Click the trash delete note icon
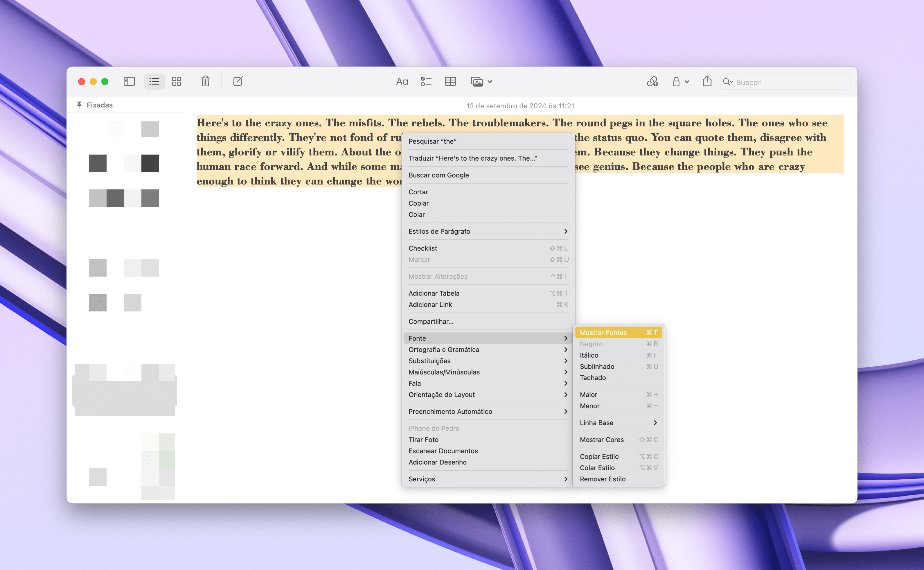 pos(205,81)
